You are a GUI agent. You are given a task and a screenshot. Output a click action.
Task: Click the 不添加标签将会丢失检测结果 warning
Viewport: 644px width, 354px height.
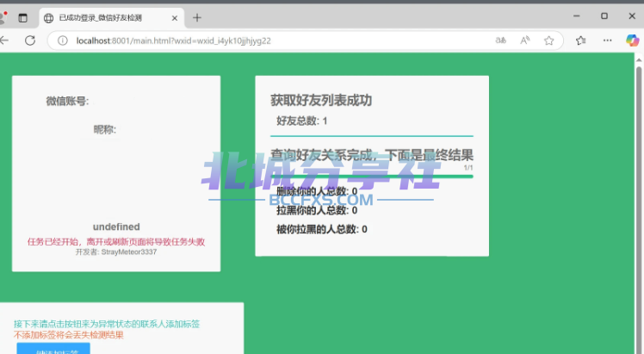[x=69, y=335]
